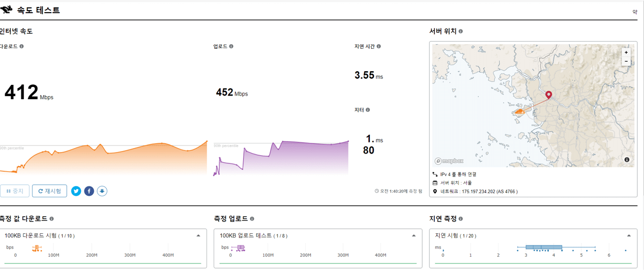Click the 재시험 retest button
The image size is (644, 270).
[x=49, y=191]
